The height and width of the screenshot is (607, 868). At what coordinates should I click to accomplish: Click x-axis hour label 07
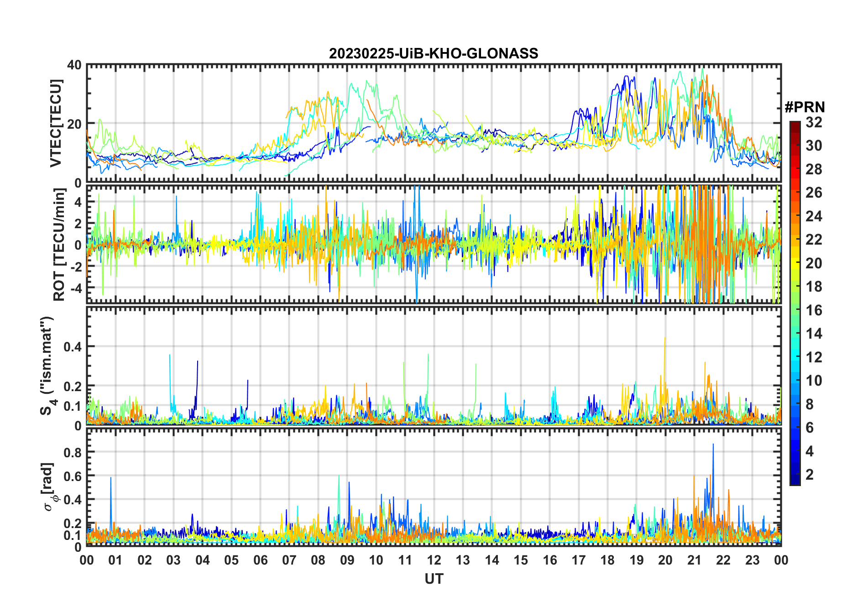coord(289,560)
